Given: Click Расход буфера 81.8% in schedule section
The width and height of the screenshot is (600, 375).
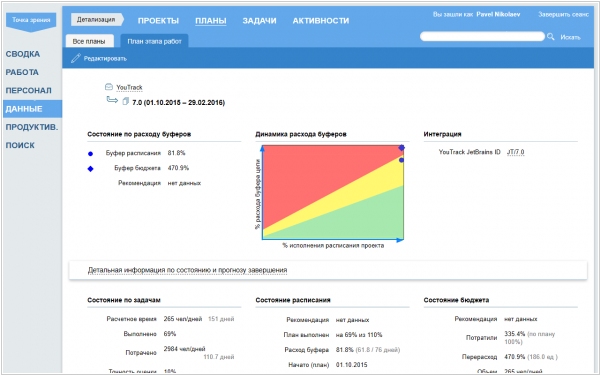Looking at the screenshot, I should click(x=344, y=350).
